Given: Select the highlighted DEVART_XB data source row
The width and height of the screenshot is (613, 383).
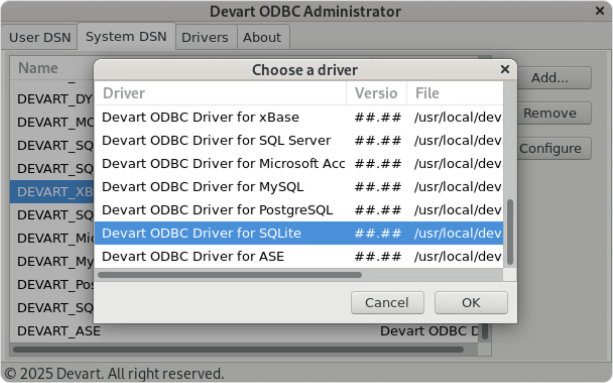Looking at the screenshot, I should [52, 192].
